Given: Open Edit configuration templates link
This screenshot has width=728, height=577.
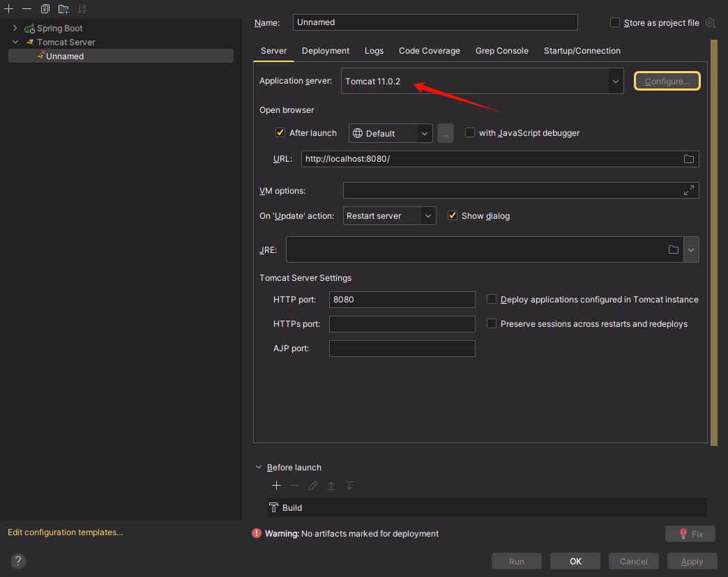Looking at the screenshot, I should [x=66, y=532].
